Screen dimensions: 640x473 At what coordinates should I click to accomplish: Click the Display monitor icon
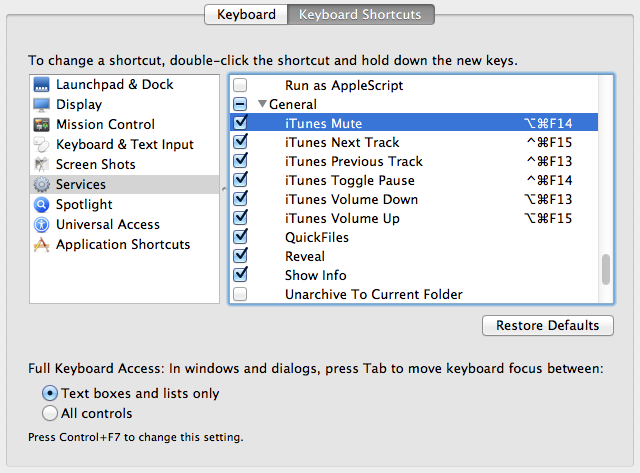(42, 104)
